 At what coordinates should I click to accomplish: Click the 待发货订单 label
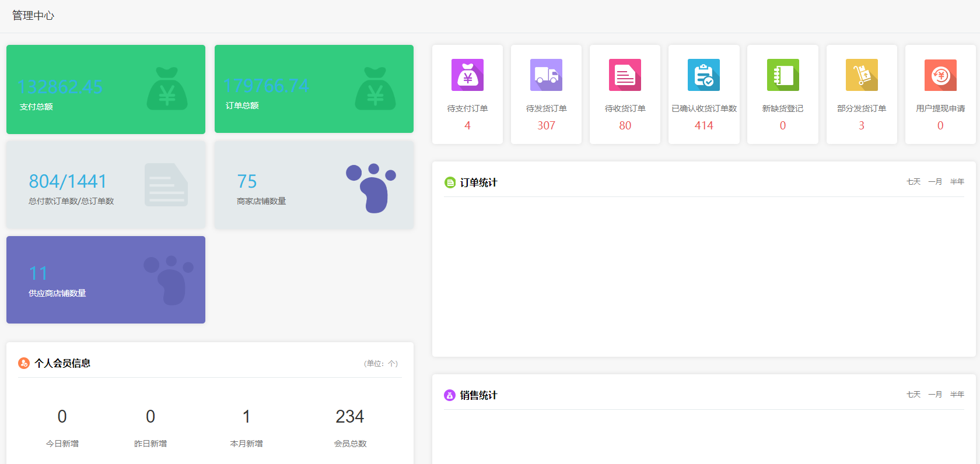pos(546,108)
